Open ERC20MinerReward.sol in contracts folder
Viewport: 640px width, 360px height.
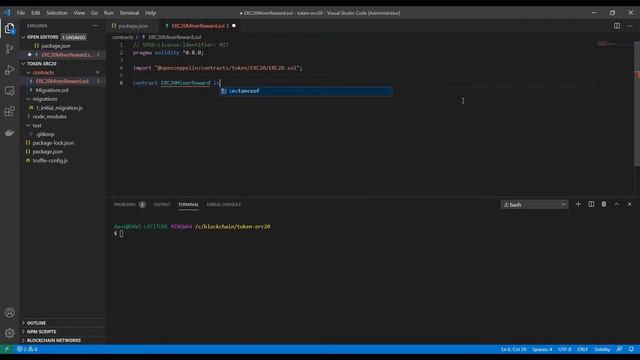click(x=62, y=81)
